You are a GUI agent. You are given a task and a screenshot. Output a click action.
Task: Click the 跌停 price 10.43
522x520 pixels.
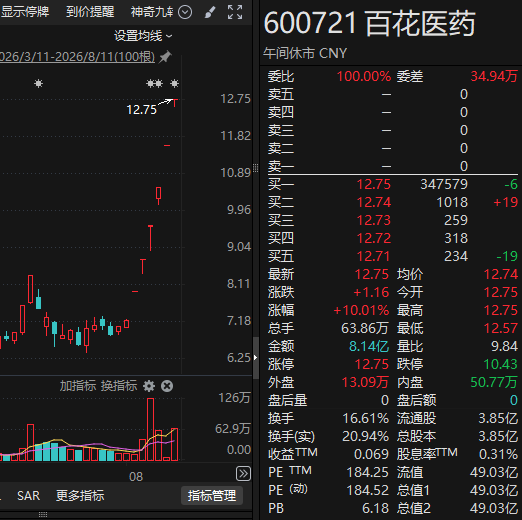tap(501, 364)
